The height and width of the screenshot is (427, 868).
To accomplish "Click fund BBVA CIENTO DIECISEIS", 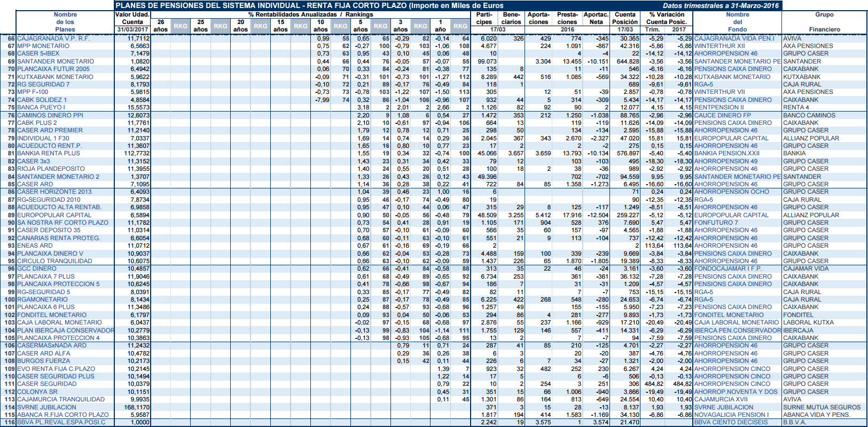I will point(731,422).
